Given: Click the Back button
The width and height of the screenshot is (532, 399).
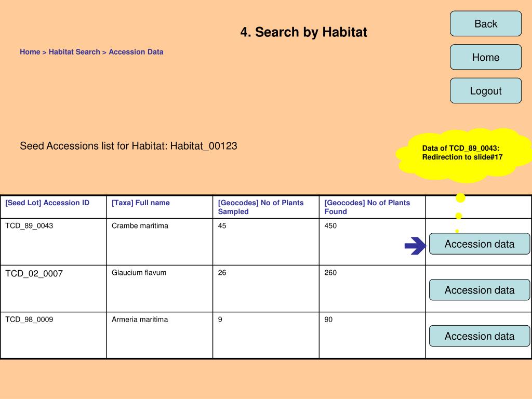Looking at the screenshot, I should (x=486, y=24).
